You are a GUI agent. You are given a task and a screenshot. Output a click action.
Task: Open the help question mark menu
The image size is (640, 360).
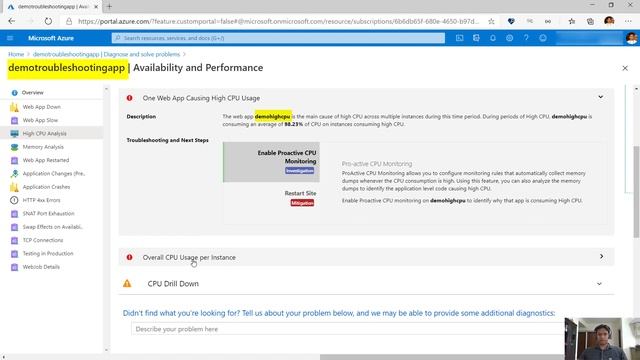pos(526,38)
